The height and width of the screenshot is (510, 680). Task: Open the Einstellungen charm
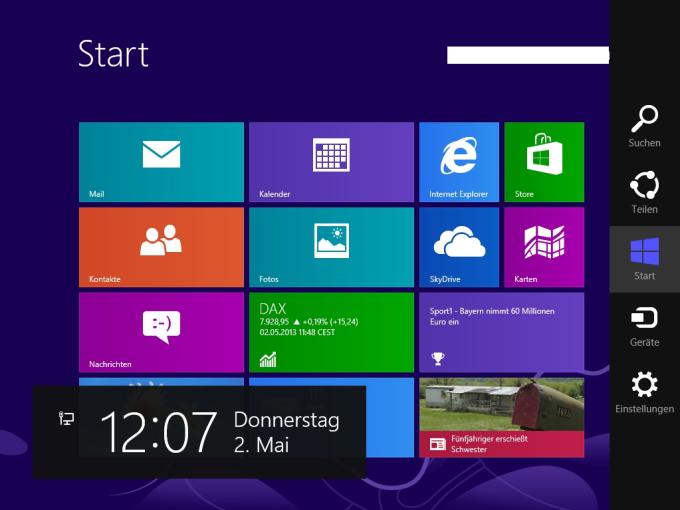644,392
